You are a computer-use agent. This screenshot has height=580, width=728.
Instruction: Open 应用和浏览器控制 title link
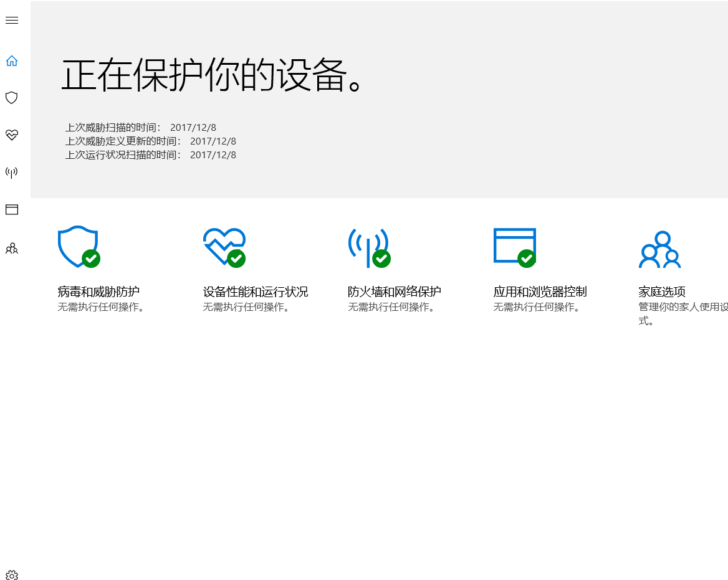point(540,292)
